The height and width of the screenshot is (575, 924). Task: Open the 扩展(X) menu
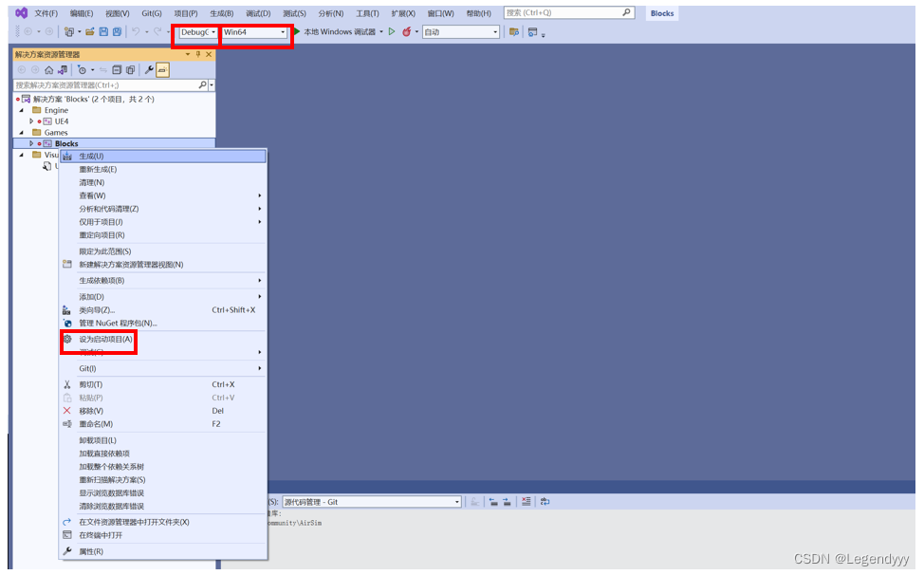[404, 13]
